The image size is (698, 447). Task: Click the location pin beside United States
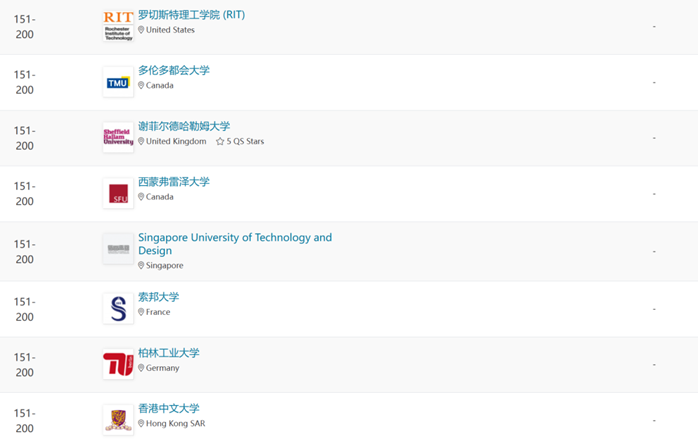point(141,30)
